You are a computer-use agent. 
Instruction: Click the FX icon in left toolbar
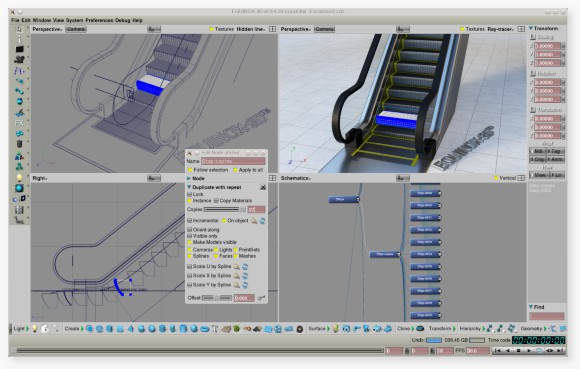click(19, 123)
